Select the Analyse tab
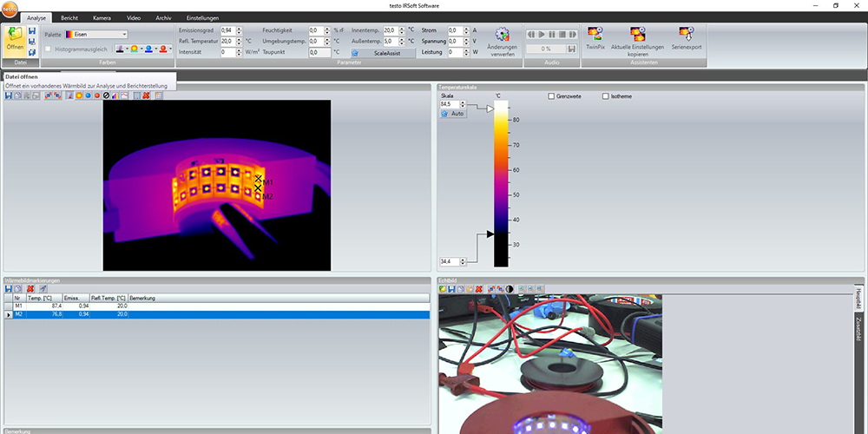868x434 pixels. (36, 17)
